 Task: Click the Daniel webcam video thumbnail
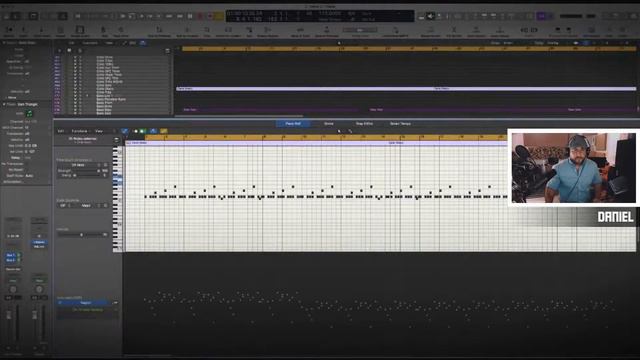tap(573, 167)
